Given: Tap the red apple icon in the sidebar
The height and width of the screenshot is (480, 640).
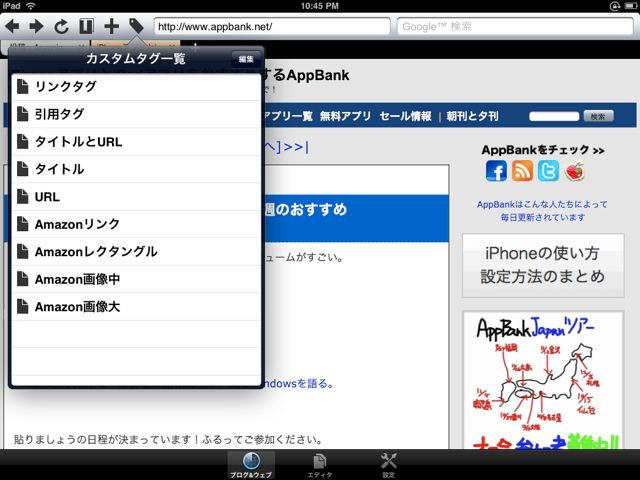Looking at the screenshot, I should point(574,171).
